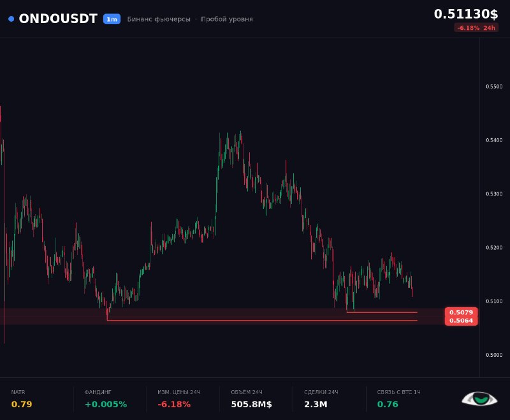Click the 0.5064 price level tag
The width and height of the screenshot is (510, 420).
pos(461,321)
